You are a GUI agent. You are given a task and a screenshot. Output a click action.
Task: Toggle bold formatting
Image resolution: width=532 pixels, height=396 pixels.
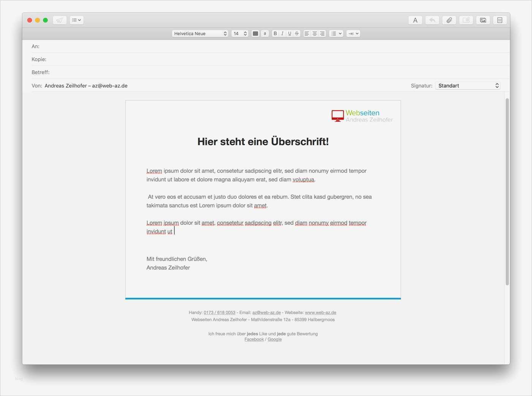click(275, 33)
